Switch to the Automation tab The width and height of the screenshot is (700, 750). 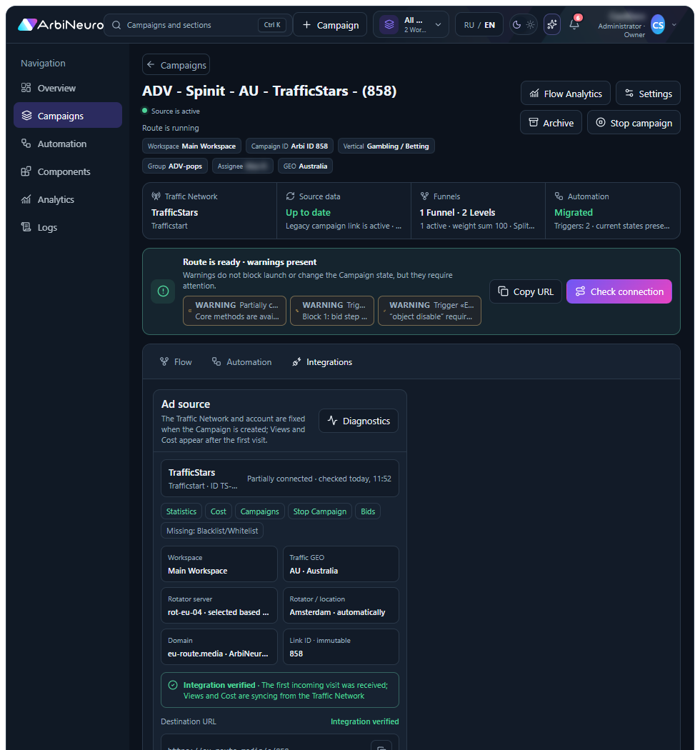(241, 362)
